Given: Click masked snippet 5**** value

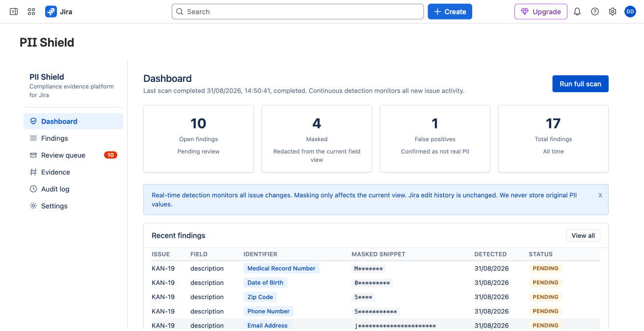Looking at the screenshot, I should (363, 297).
